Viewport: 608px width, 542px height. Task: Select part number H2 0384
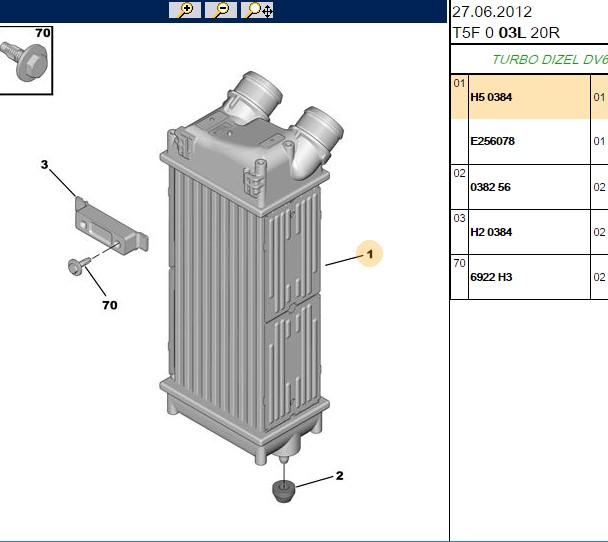point(491,232)
